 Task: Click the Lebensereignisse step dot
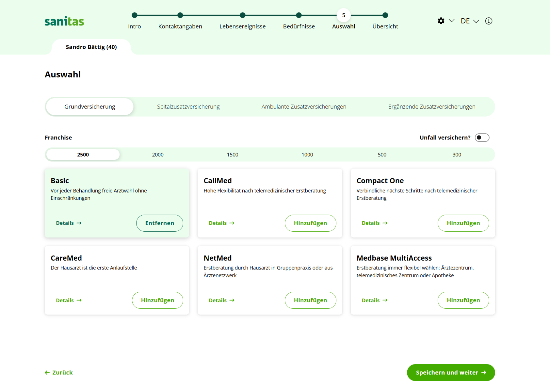[x=243, y=15]
